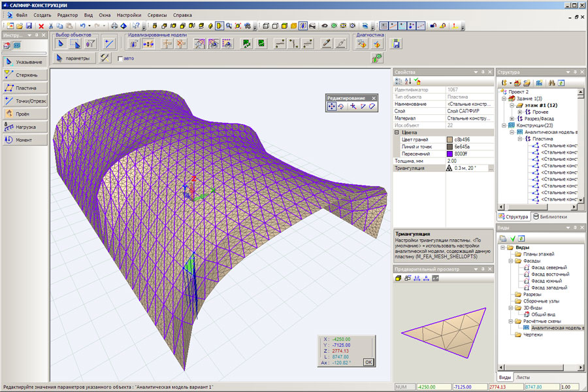Viewport: 588px width, 392px height.
Task: Collapse the Цвета property group
Action: pyautogui.click(x=397, y=132)
